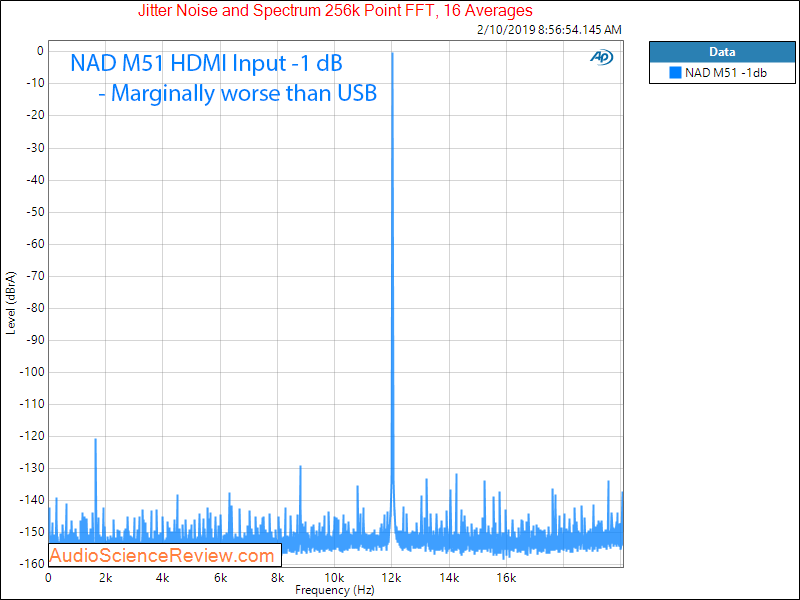Select the "-110" level axis tick label
This screenshot has height=600, width=800.
32,404
